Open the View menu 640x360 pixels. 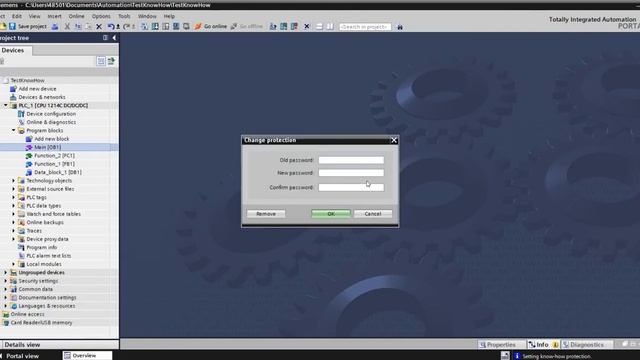(x=34, y=16)
